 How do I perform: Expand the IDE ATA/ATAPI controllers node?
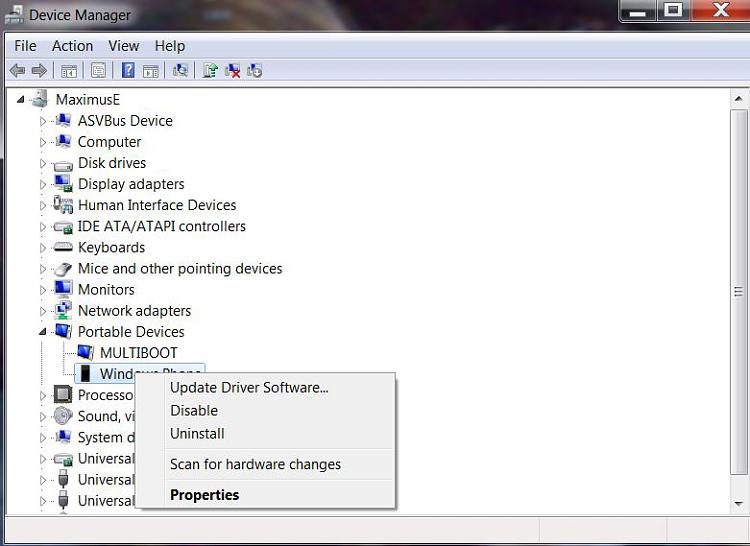[x=43, y=227]
